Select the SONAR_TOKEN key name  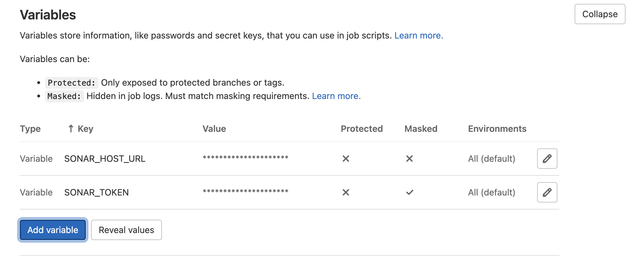(x=96, y=192)
